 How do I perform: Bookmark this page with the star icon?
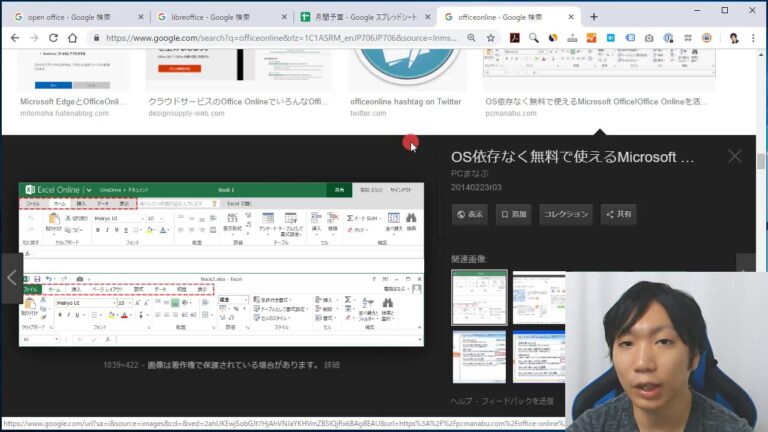(490, 38)
